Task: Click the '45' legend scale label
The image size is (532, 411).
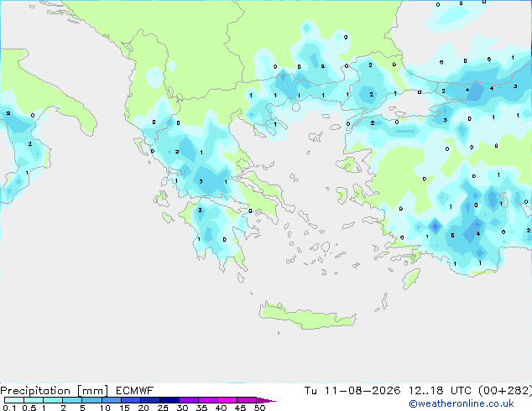Action: [241, 408]
